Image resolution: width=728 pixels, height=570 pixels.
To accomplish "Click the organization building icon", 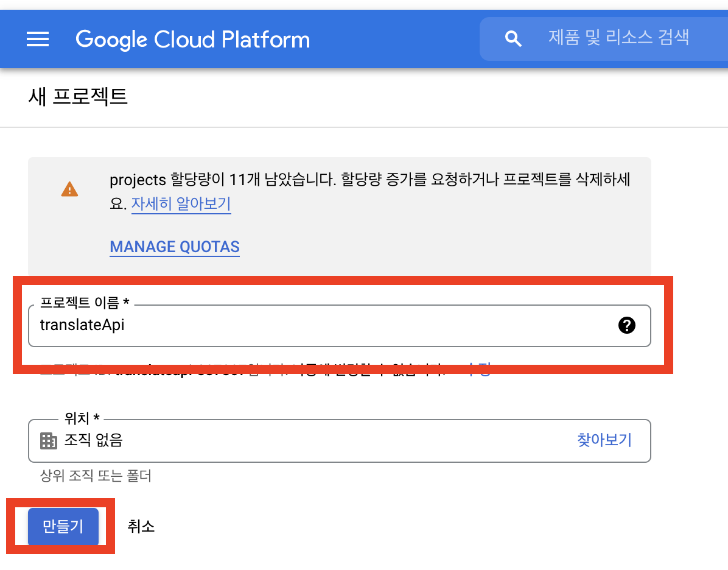I will (x=48, y=440).
